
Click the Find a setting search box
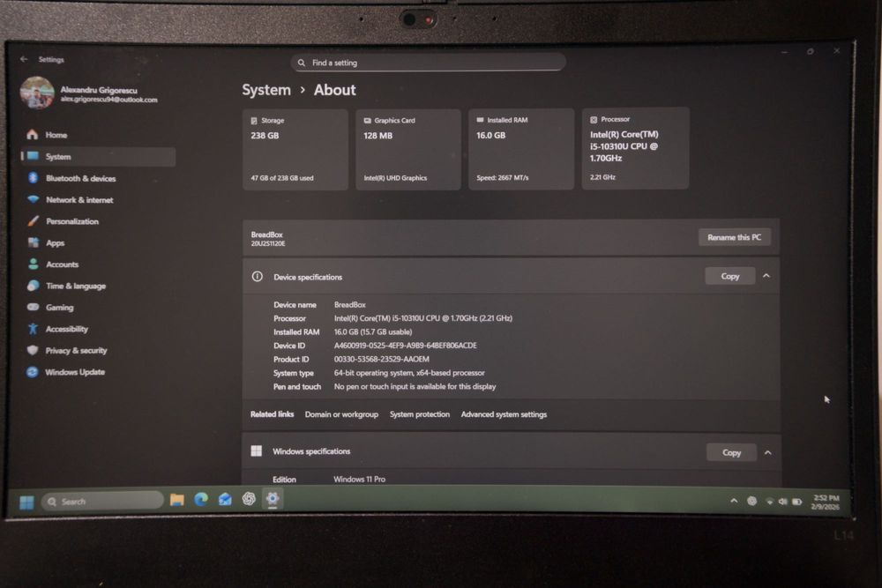click(429, 63)
